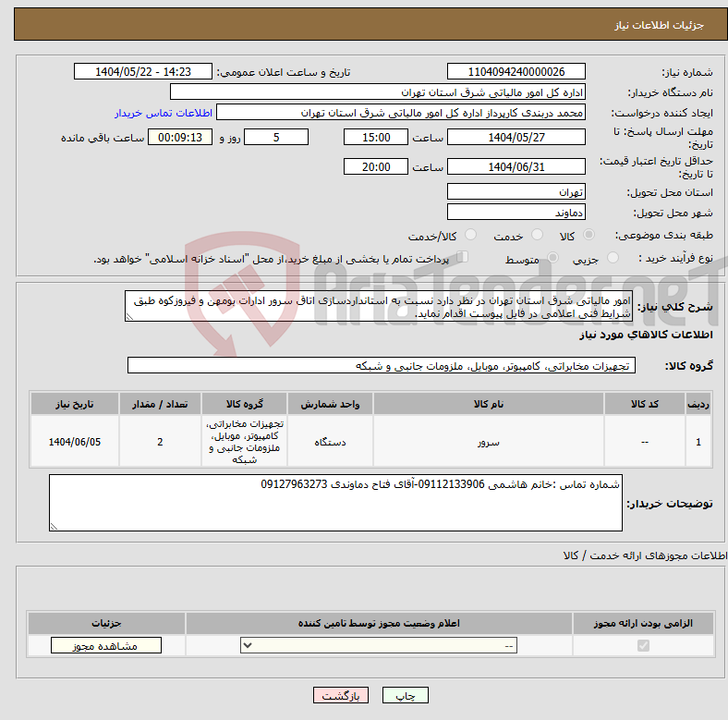Click buyer organization name field
Screen dimensions: 728x720
[378, 92]
